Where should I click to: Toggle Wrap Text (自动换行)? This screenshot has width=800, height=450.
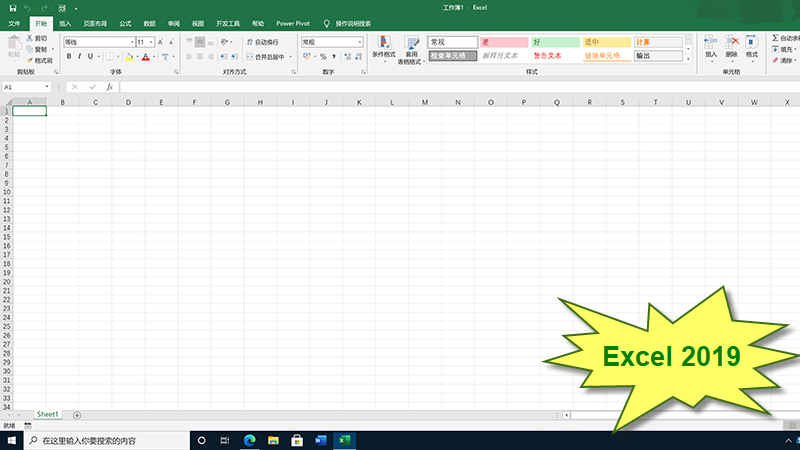point(263,42)
